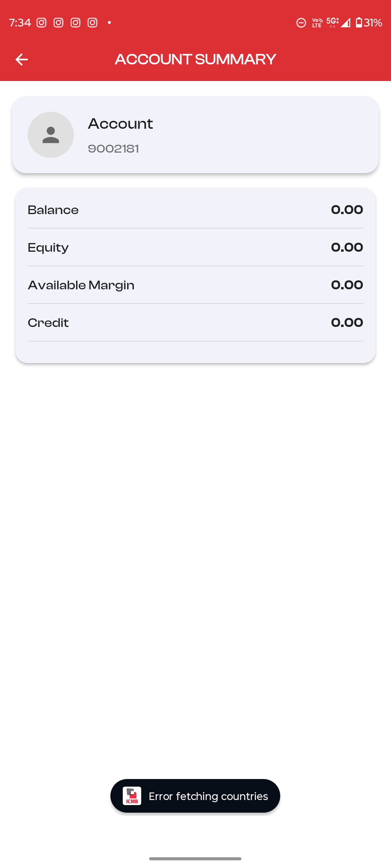Tap the Do Not Disturb status icon
Image resolution: width=391 pixels, height=868 pixels.
click(x=301, y=23)
